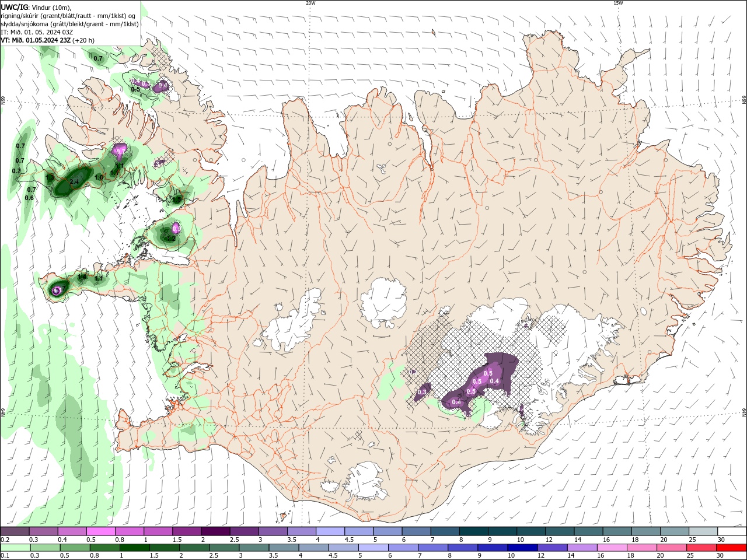The height and width of the screenshot is (560, 747).
Task: Click the light gray 25 mm snow legend swatch
Action: tap(702, 531)
